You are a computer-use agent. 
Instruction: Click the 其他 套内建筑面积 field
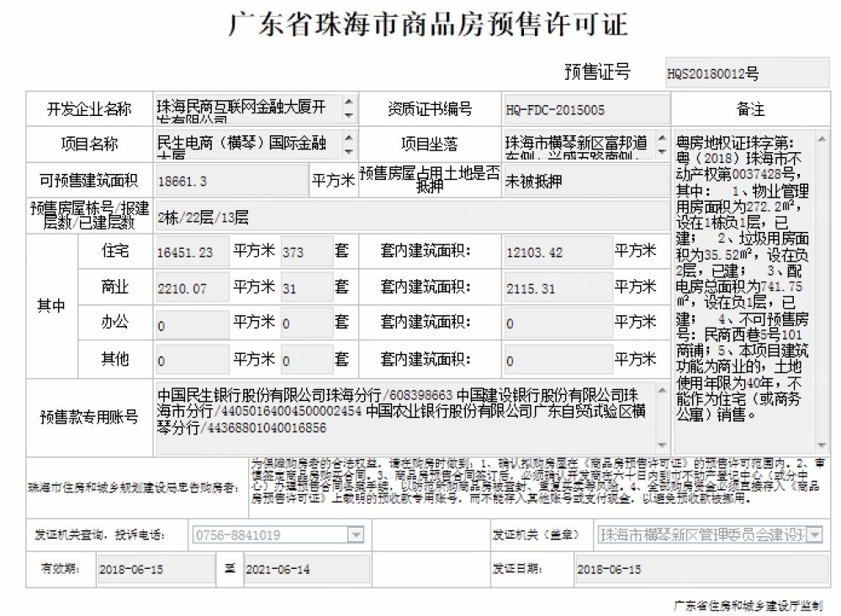point(558,360)
